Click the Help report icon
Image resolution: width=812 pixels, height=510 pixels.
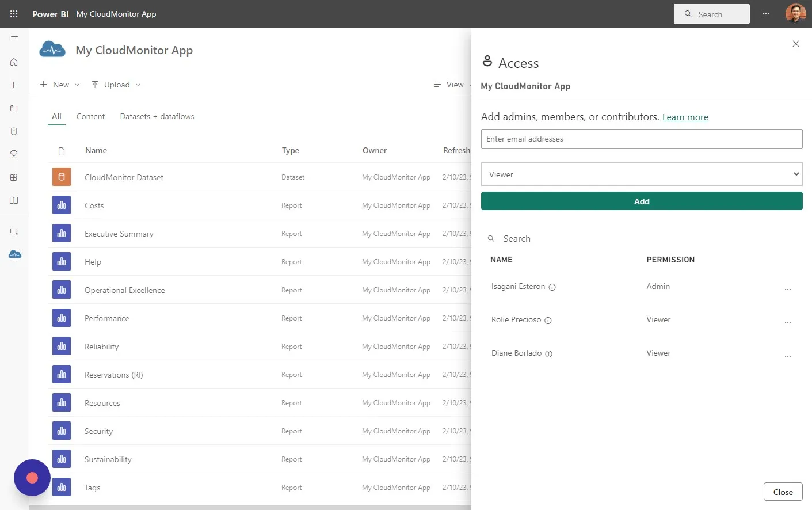(x=62, y=261)
